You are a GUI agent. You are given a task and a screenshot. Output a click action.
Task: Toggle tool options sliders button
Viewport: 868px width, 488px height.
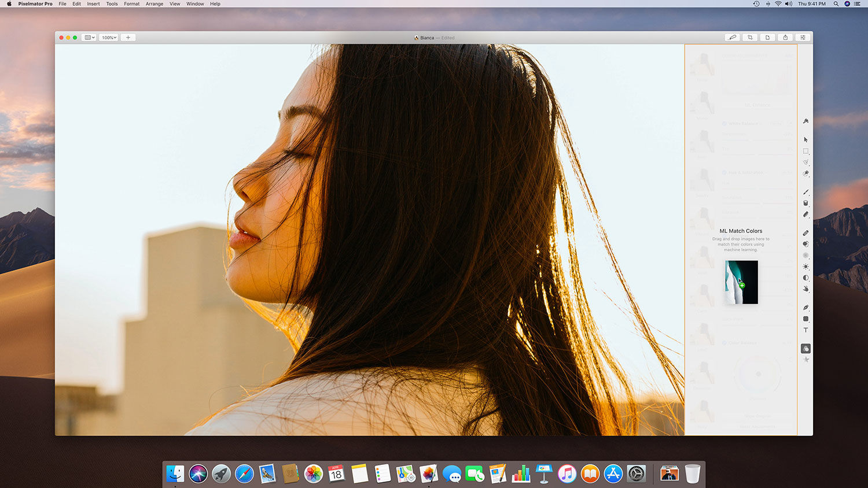coord(803,38)
